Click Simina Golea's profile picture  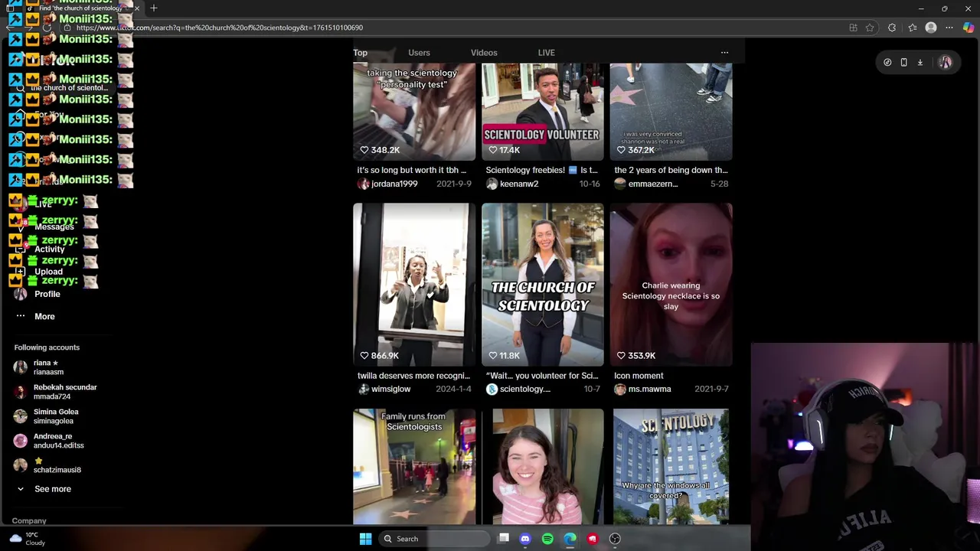point(21,416)
